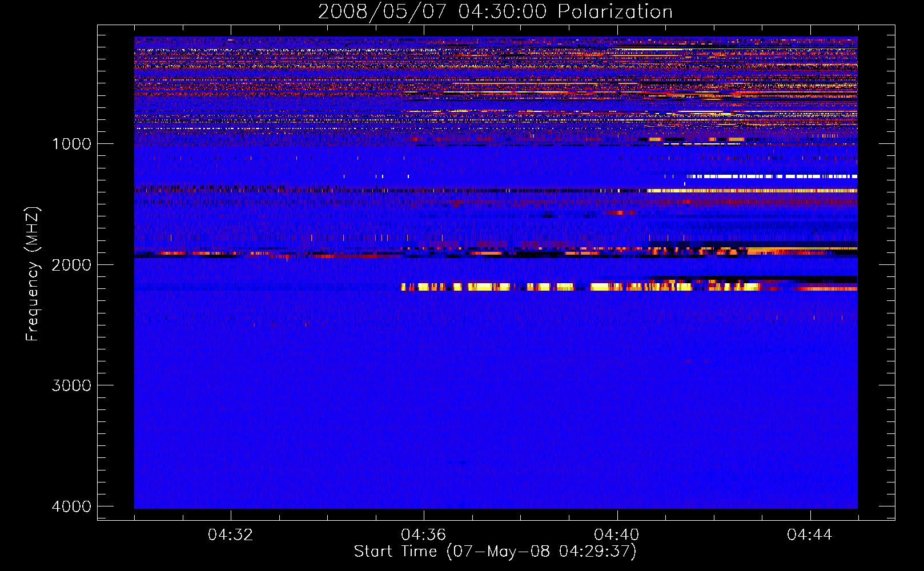Click the "4000" frequency tick label
Image resolution: width=924 pixels, height=571 pixels.
[71, 506]
